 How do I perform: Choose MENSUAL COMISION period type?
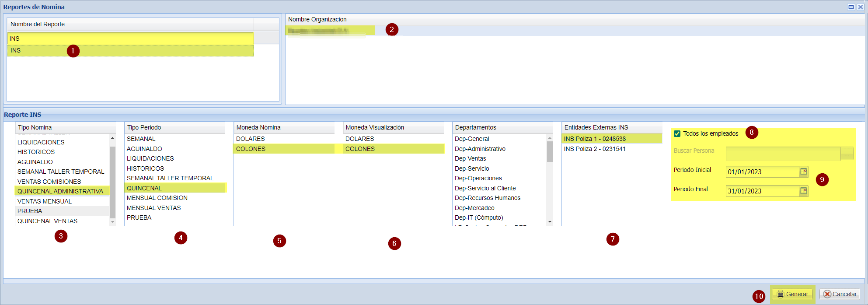175,198
